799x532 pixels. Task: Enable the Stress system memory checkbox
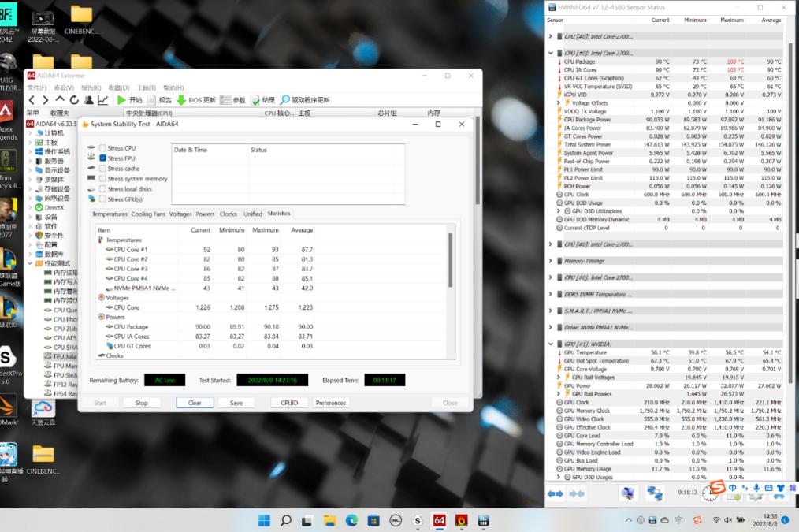coord(102,179)
